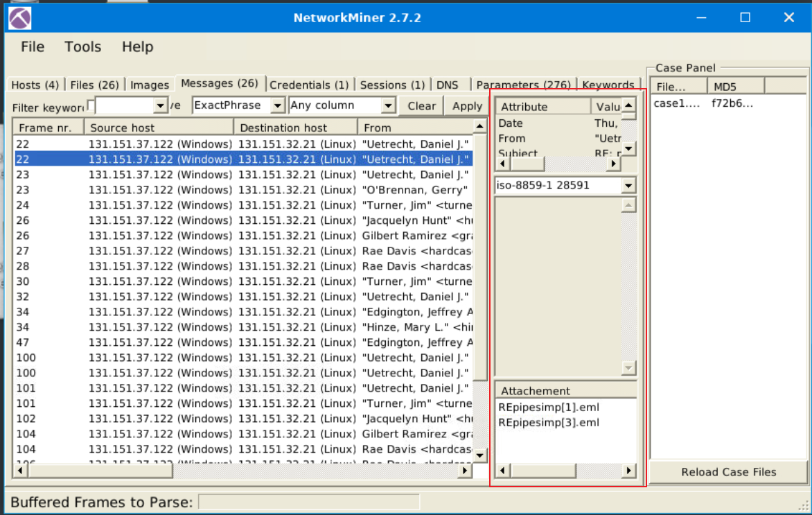Viewport: 812px width, 515px height.
Task: Switch to the Keywords tab
Action: coord(608,85)
